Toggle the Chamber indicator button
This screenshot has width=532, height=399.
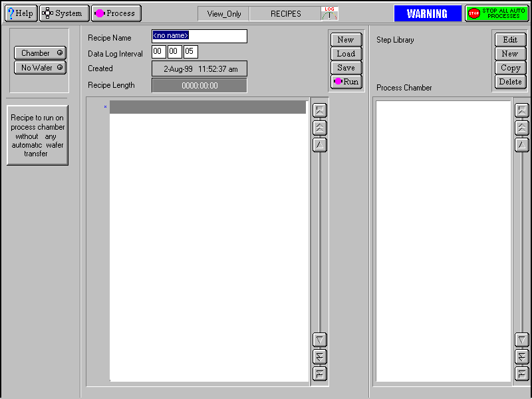(41, 53)
